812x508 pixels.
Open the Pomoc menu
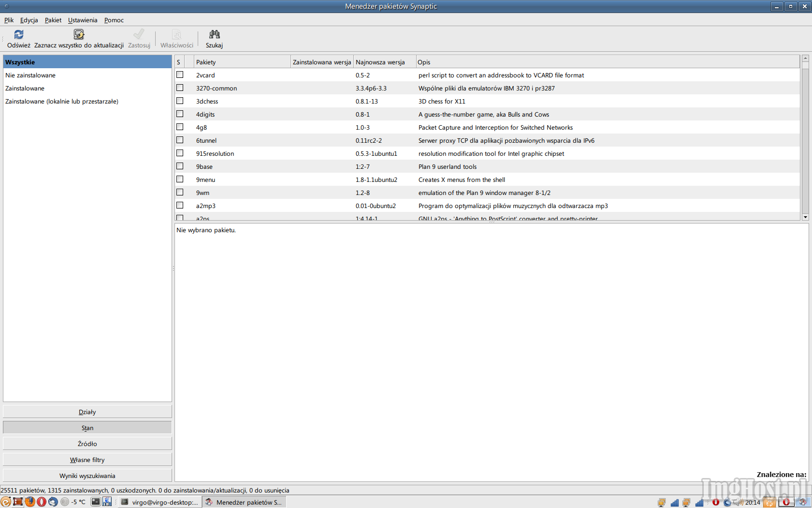114,20
